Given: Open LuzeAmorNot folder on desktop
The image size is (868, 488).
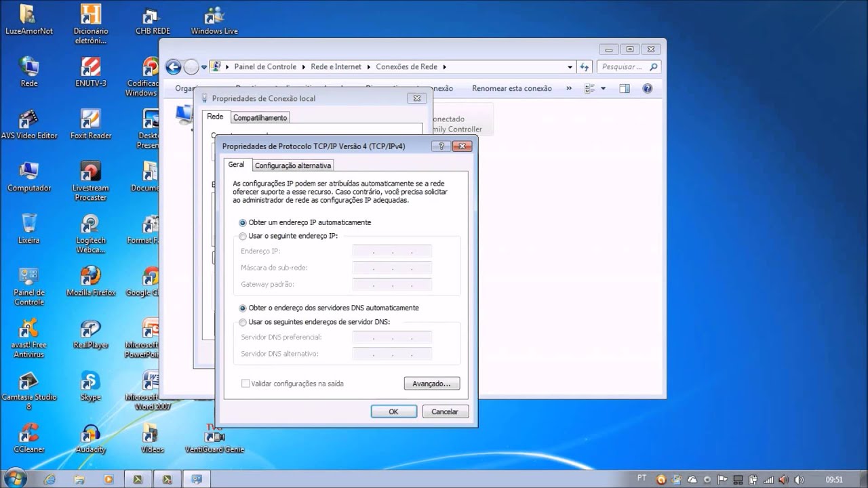Looking at the screenshot, I should pyautogui.click(x=28, y=20).
